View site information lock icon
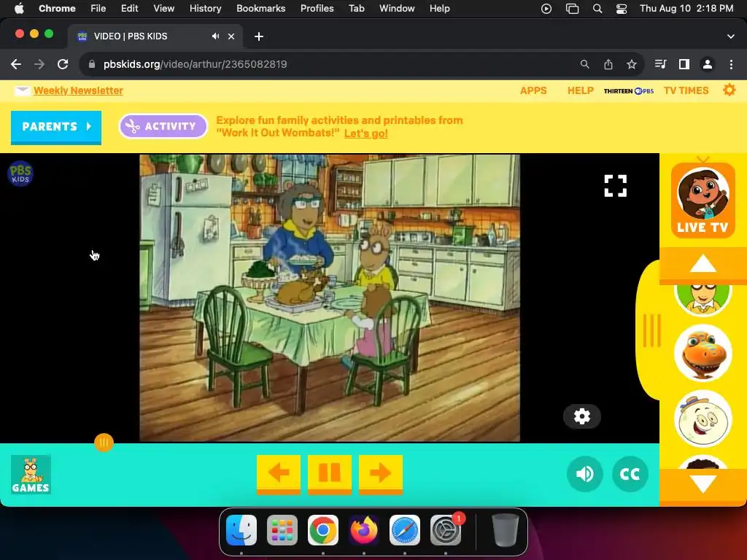The image size is (747, 560). pos(92,64)
